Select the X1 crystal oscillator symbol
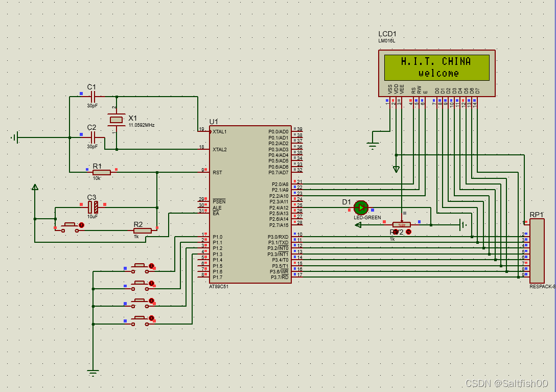 point(117,120)
